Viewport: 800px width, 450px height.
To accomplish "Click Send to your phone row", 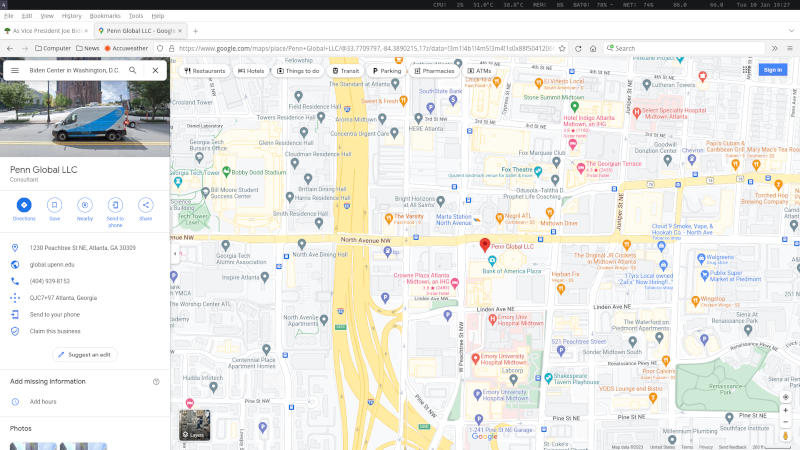I will [x=85, y=315].
